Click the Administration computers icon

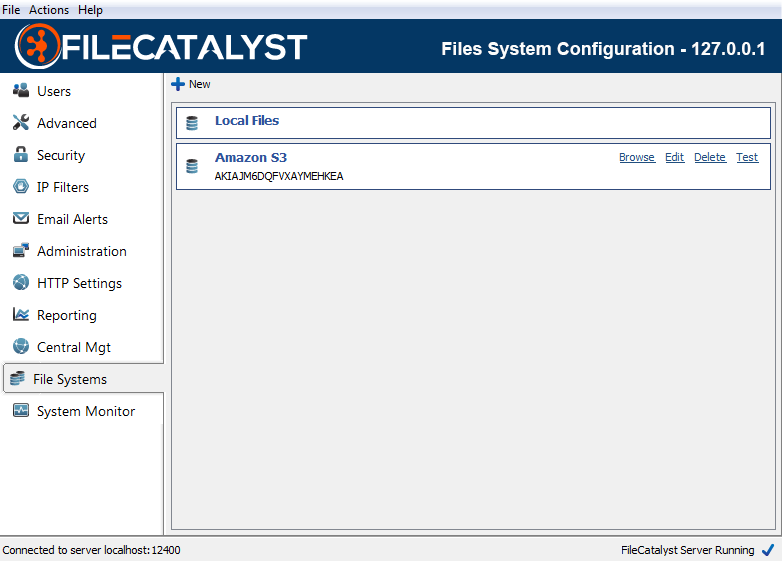(x=21, y=250)
